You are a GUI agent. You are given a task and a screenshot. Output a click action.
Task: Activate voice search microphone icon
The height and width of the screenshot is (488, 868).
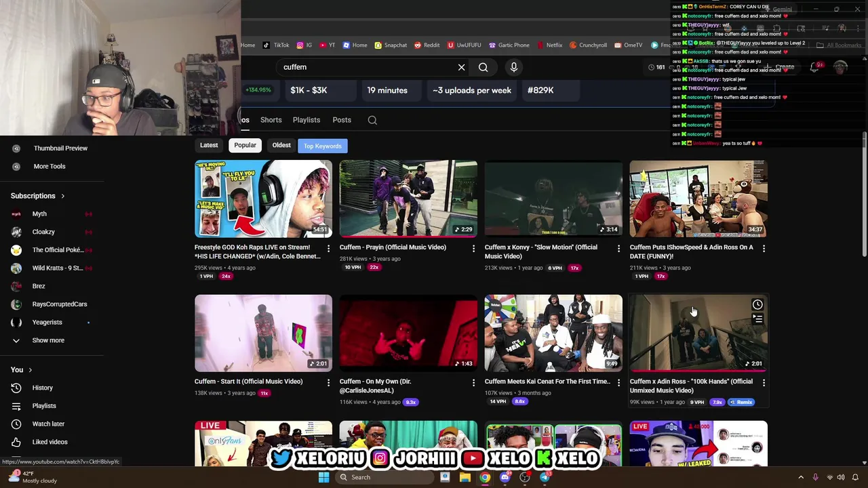pos(513,67)
